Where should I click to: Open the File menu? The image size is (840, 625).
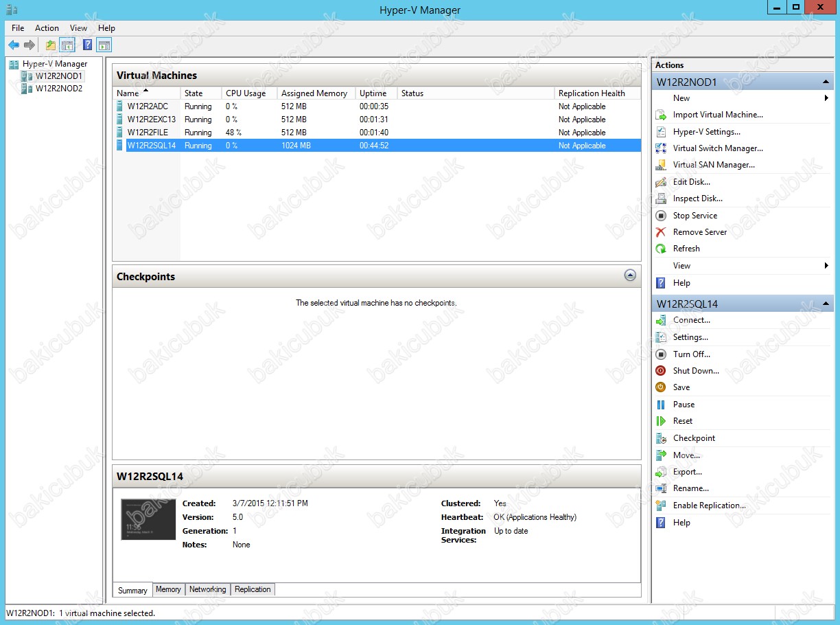click(18, 28)
